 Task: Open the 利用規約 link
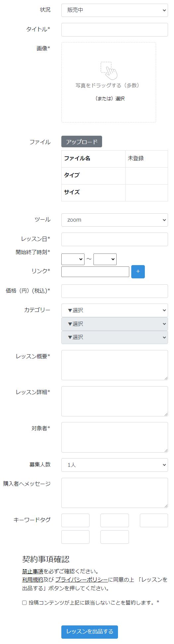coord(32,580)
